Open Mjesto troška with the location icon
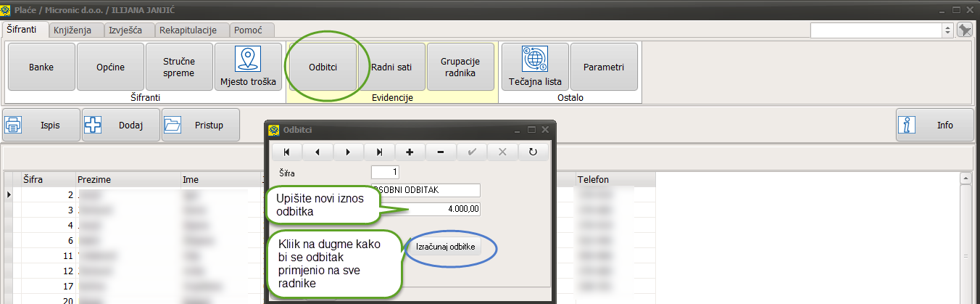Image resolution: width=980 pixels, height=304 pixels. tap(249, 67)
